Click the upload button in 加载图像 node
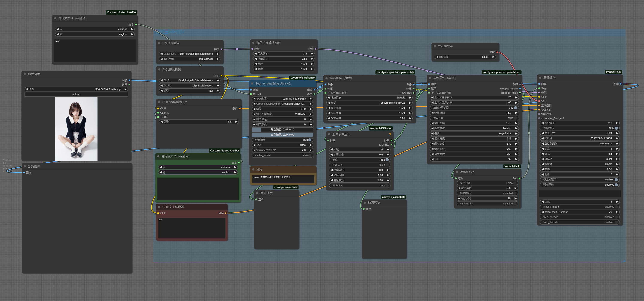 [x=76, y=94]
